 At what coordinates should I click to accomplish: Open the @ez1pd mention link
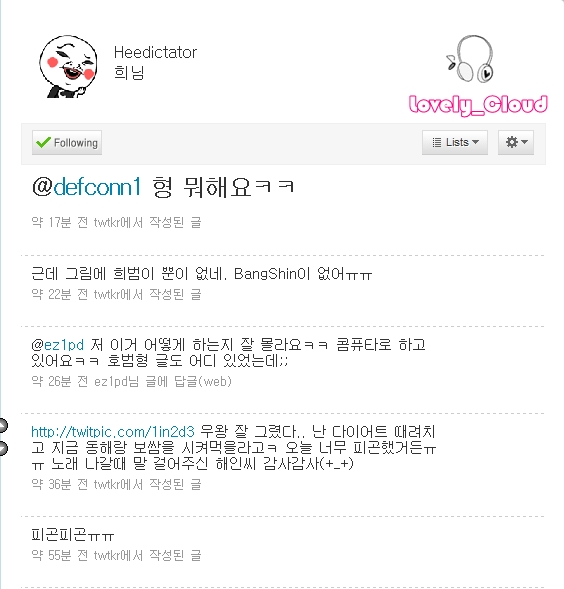point(57,344)
